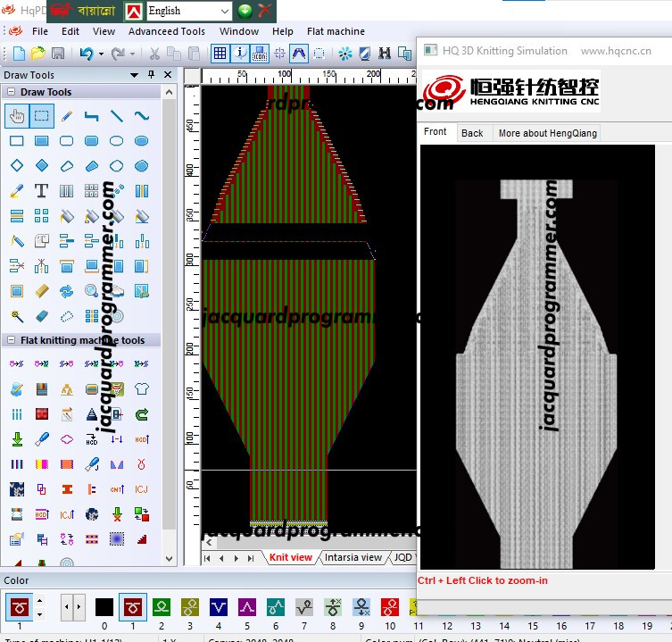
Task: Choose the text tool T icon
Action: [x=41, y=190]
